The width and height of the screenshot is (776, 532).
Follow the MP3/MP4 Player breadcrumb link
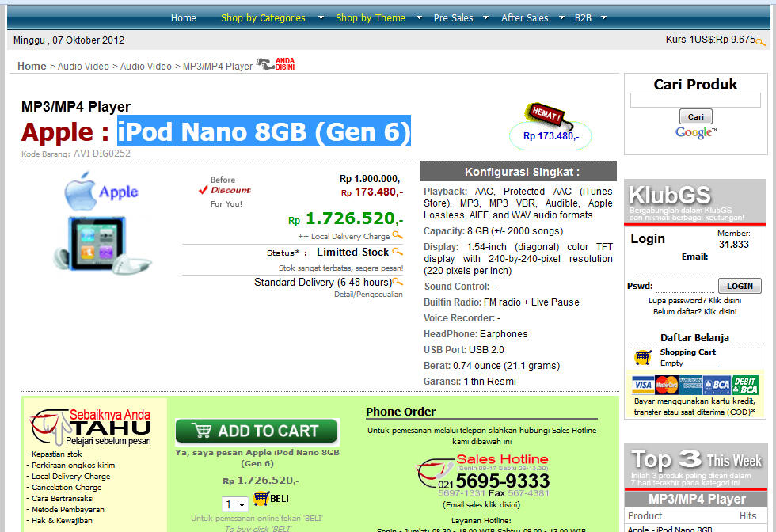[218, 66]
